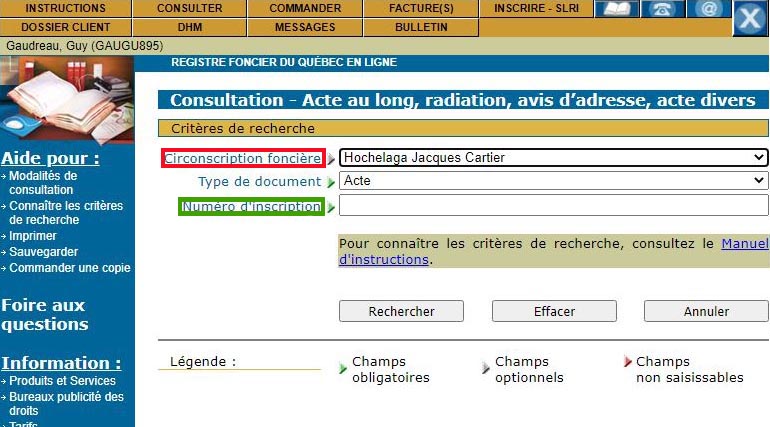Screen dimensions: 770x427
Task: Click the open book icon in top bar
Action: 618,9
